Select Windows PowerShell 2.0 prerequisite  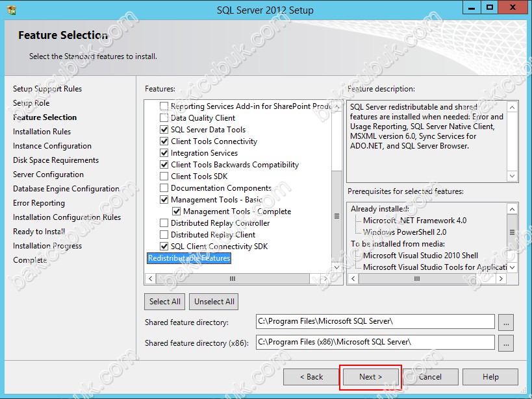405,232
